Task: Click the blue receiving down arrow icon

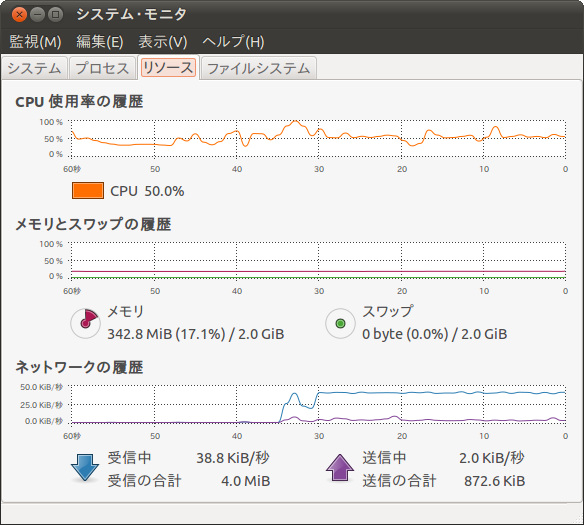Action: tap(85, 468)
